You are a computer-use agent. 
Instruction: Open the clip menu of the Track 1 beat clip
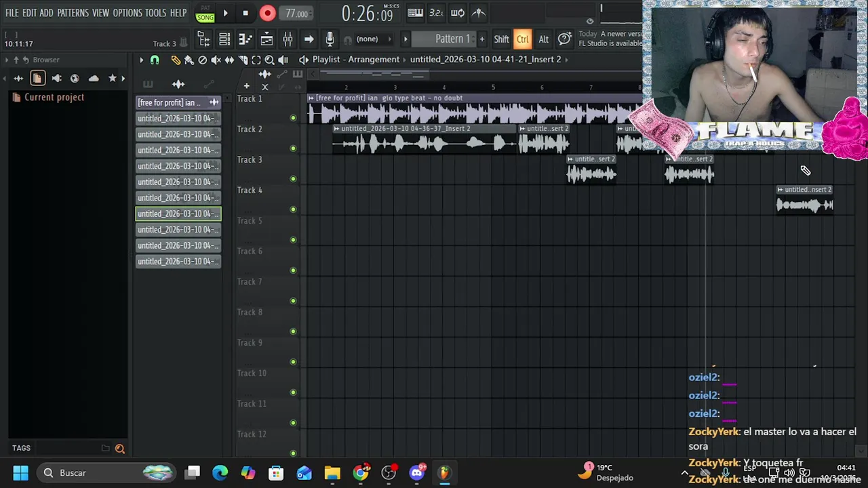[311, 98]
